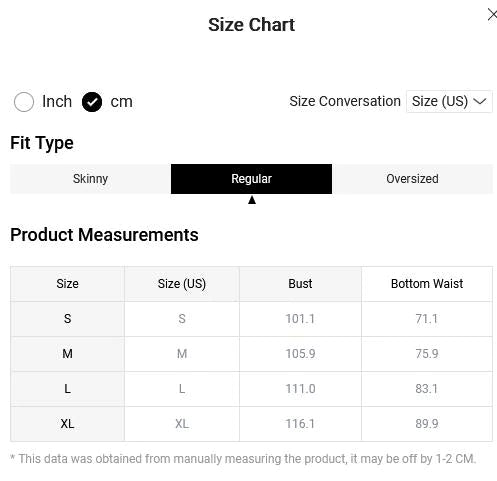Select the cm unit radio button
497x481 pixels.
[92, 102]
